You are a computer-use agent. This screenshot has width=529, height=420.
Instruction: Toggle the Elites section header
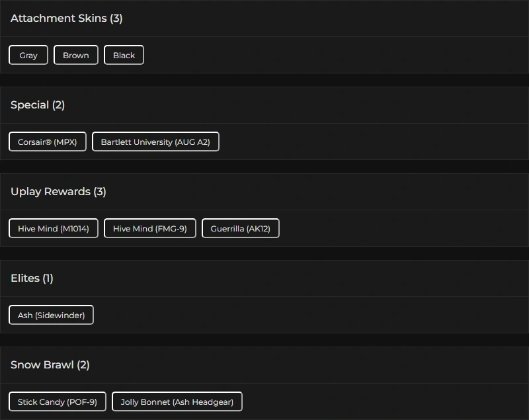pyautogui.click(x=25, y=278)
